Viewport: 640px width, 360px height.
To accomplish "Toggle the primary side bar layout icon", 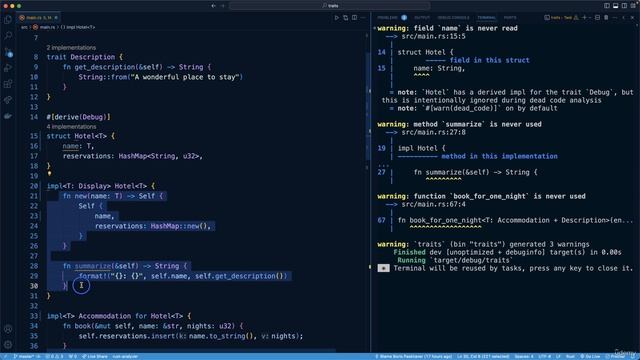I will click(607, 6).
